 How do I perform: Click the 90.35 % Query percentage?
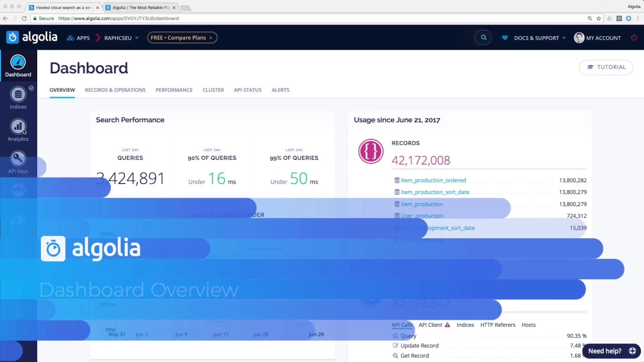coord(577,336)
